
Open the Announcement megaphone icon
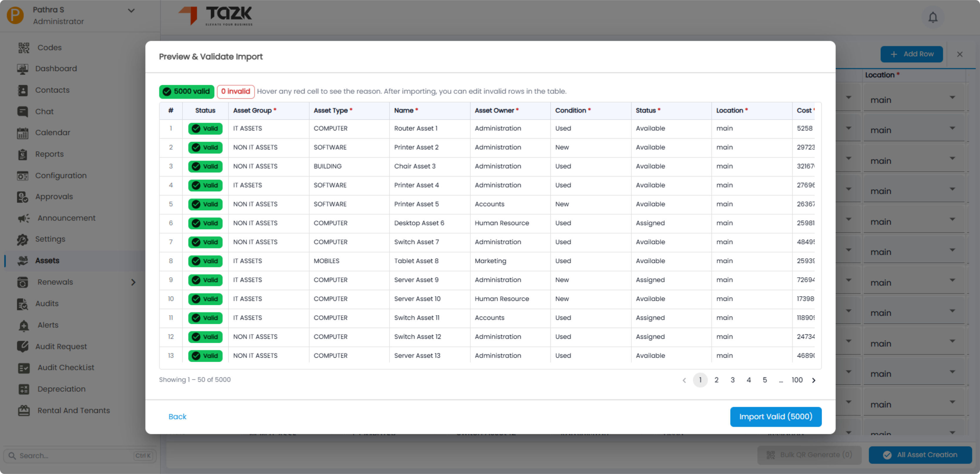pyautogui.click(x=23, y=218)
